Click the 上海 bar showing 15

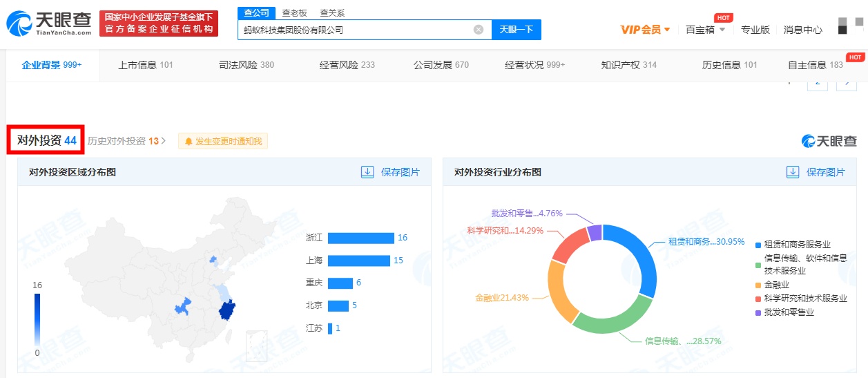coord(359,261)
